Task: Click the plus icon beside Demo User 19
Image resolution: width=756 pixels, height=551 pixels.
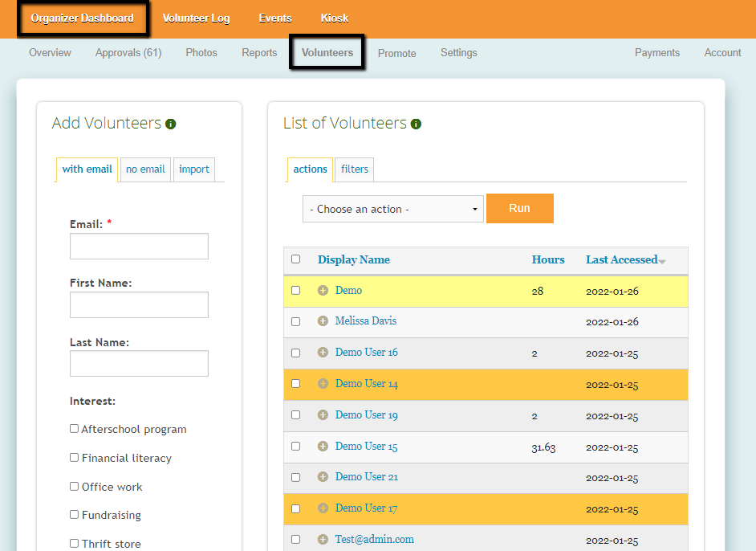Action: click(x=323, y=415)
